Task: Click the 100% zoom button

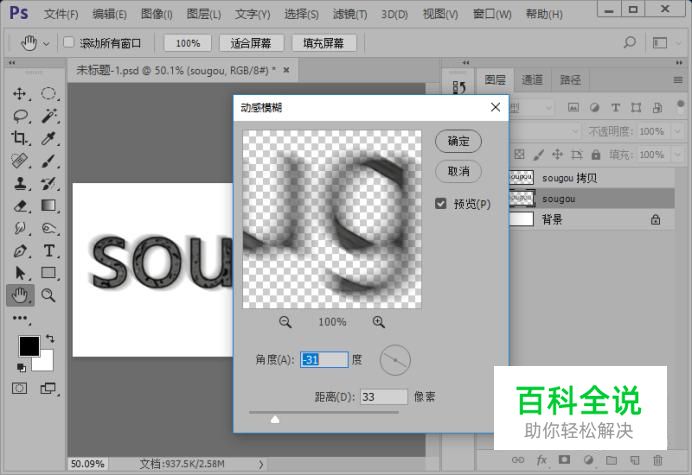Action: click(188, 43)
